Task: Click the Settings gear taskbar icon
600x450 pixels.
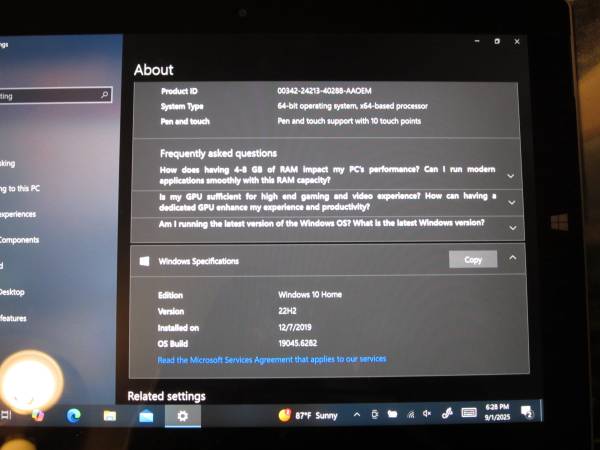Action: click(182, 415)
